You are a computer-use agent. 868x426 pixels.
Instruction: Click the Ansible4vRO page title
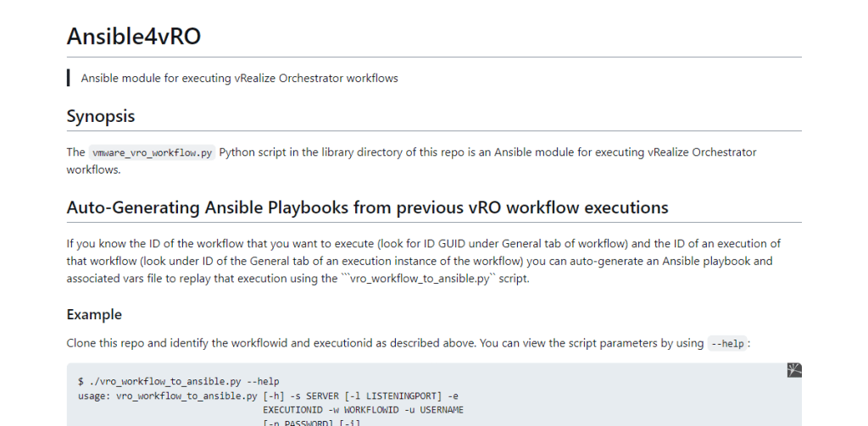pos(134,36)
